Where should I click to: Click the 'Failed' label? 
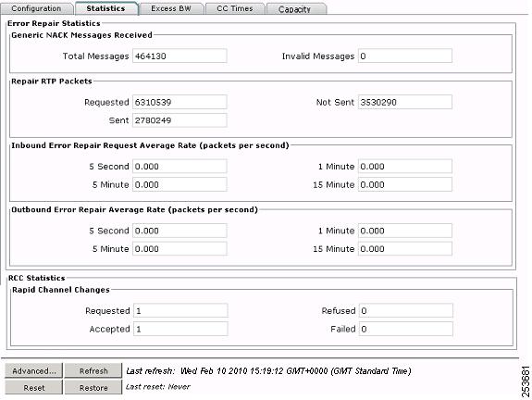click(342, 329)
